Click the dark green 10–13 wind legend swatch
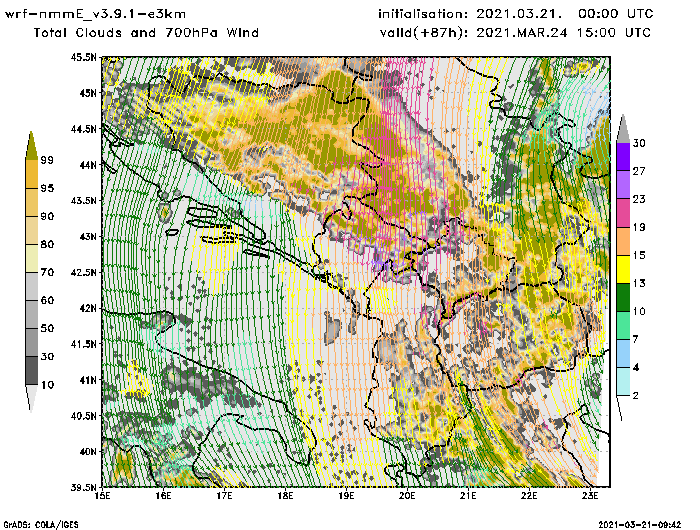The image size is (700, 530). (623, 297)
